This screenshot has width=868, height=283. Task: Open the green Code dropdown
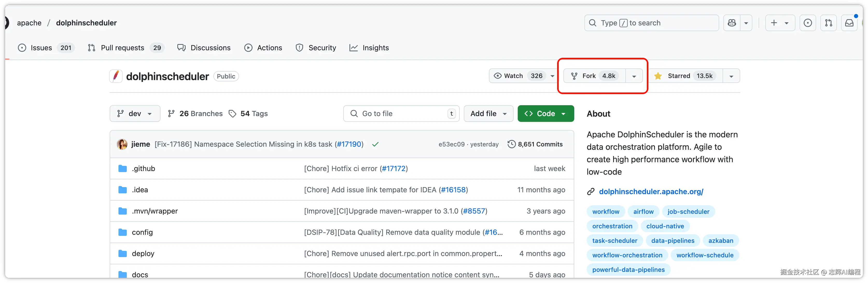tap(545, 114)
